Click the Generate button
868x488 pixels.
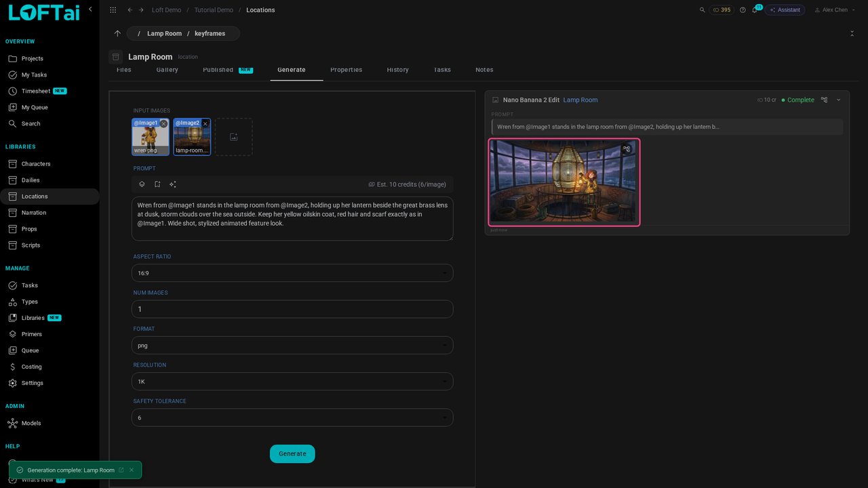[292, 454]
